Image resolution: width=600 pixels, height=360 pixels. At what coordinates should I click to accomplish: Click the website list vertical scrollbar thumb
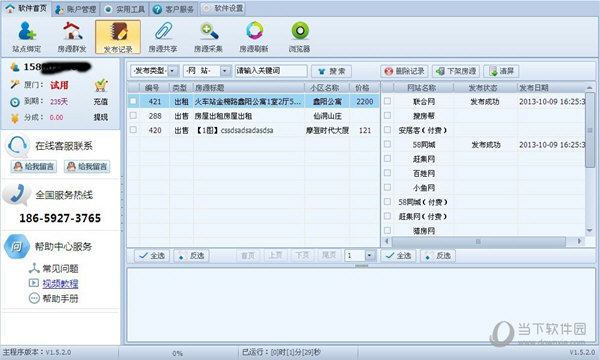tap(590, 130)
